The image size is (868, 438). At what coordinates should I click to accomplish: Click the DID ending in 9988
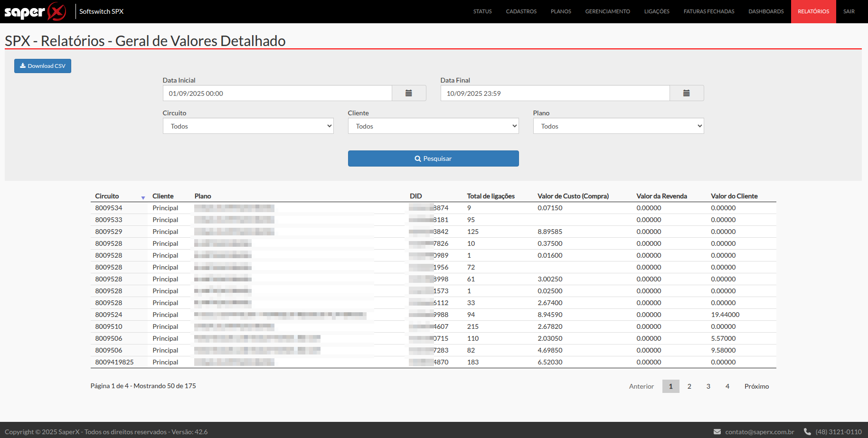coord(429,315)
